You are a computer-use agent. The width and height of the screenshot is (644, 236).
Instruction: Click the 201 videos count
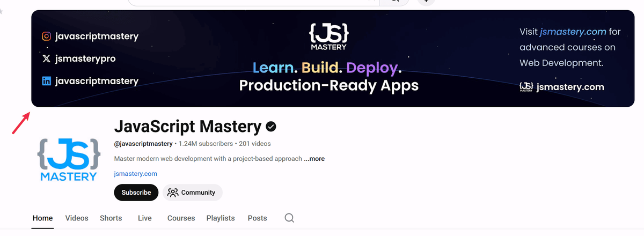(x=255, y=144)
